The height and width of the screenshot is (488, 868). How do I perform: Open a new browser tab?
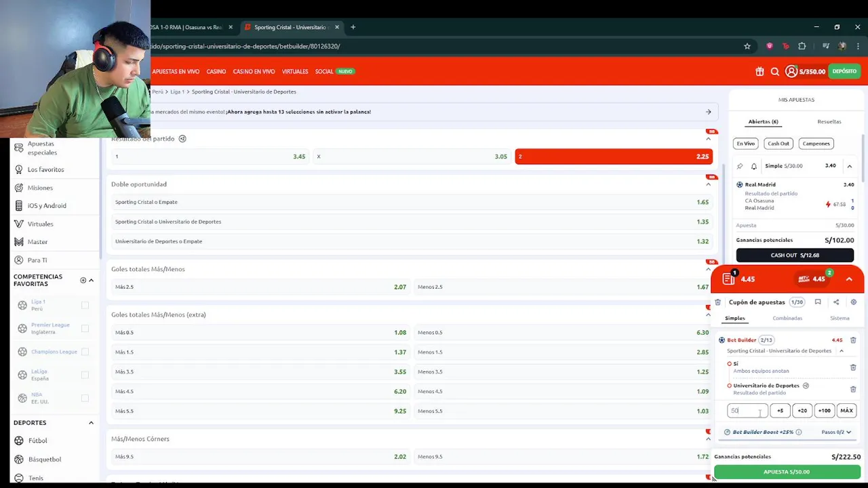(353, 27)
